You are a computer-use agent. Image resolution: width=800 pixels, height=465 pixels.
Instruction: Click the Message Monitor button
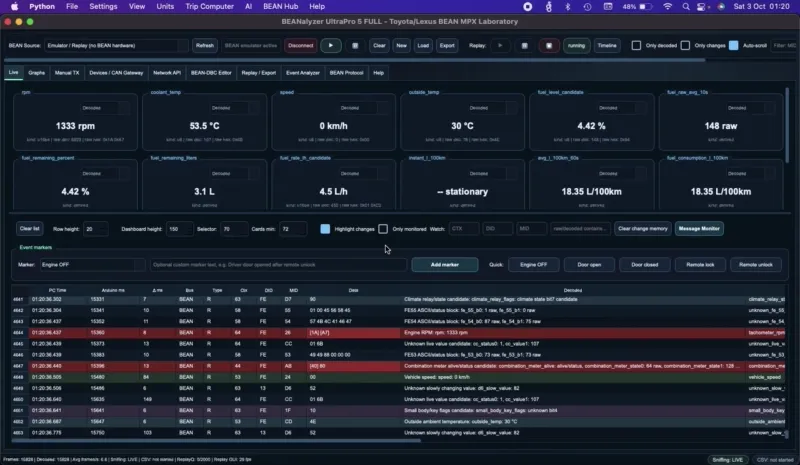(x=699, y=229)
